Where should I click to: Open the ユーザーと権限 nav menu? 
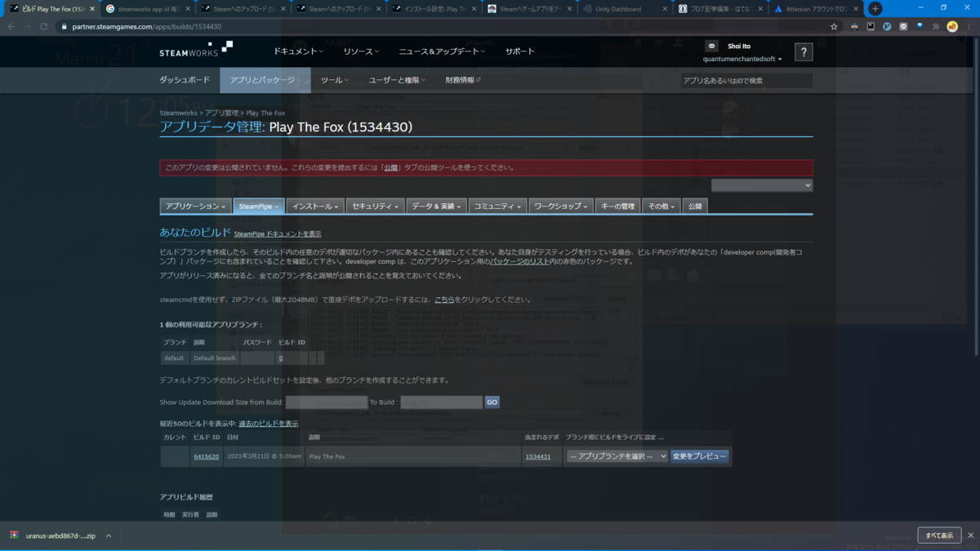[x=398, y=80]
